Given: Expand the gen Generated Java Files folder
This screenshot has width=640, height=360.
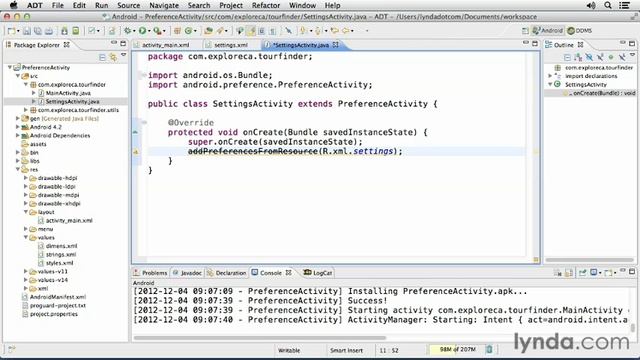Looking at the screenshot, I should [18, 118].
